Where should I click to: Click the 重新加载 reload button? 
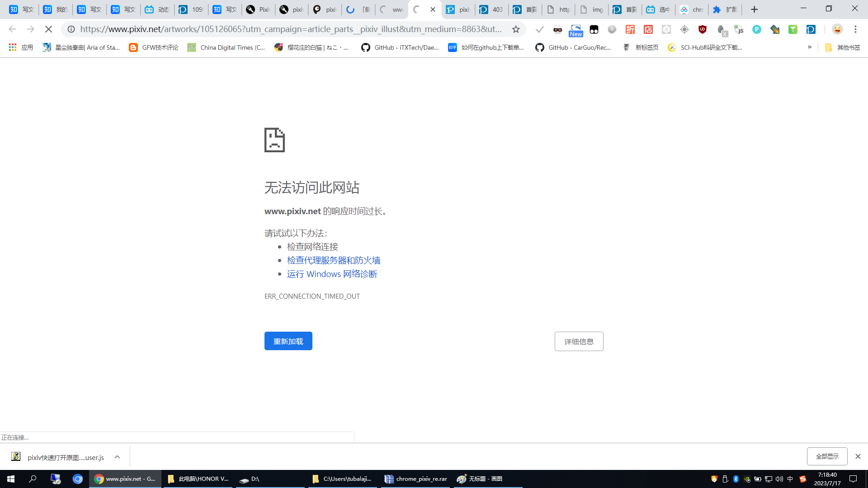(288, 341)
